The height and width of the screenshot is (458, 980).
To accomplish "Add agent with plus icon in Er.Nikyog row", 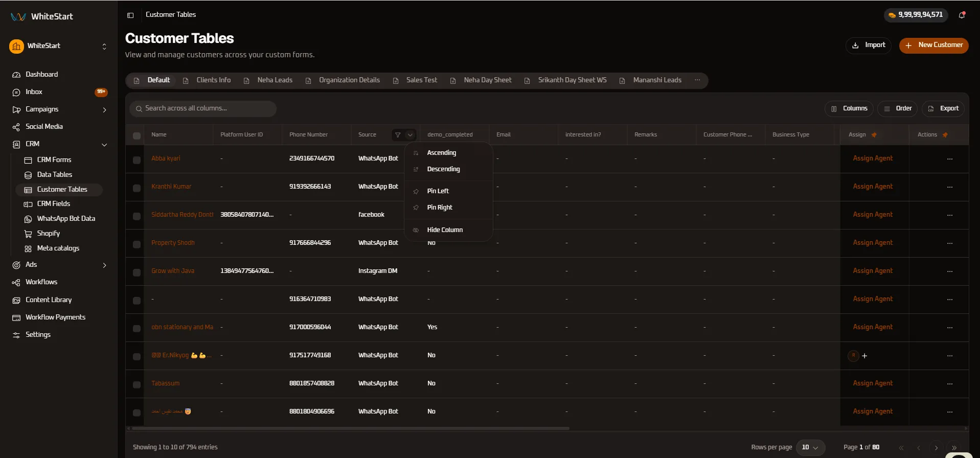I will coord(864,356).
